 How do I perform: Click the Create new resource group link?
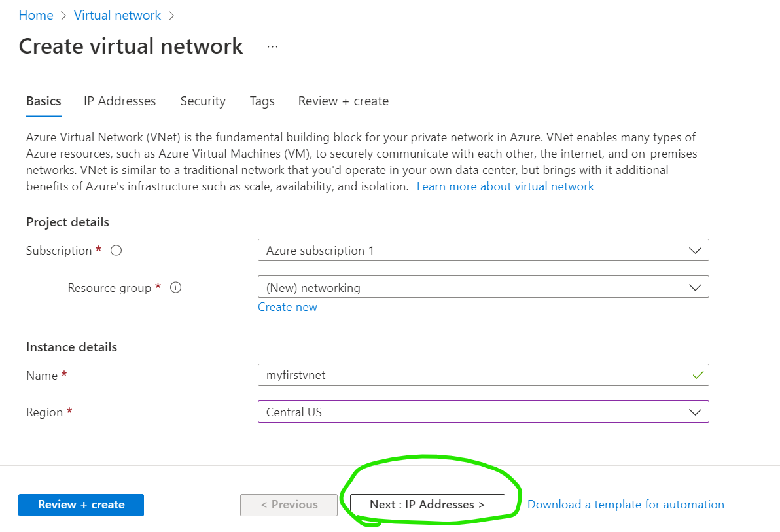287,307
